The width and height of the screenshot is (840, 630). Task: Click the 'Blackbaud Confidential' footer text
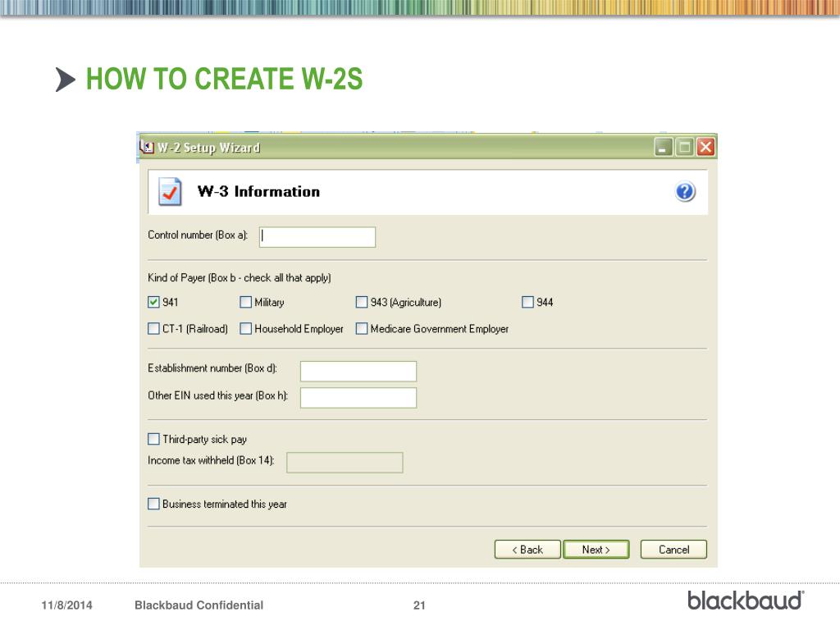pos(199,605)
